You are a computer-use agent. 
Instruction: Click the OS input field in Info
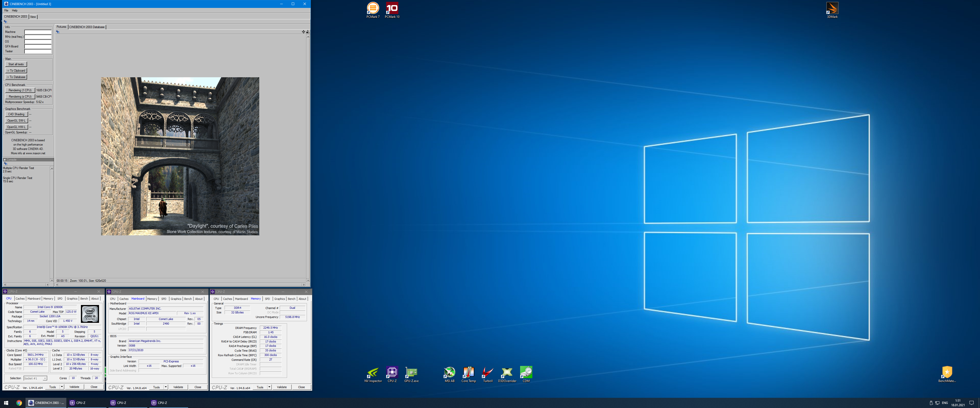click(x=38, y=42)
